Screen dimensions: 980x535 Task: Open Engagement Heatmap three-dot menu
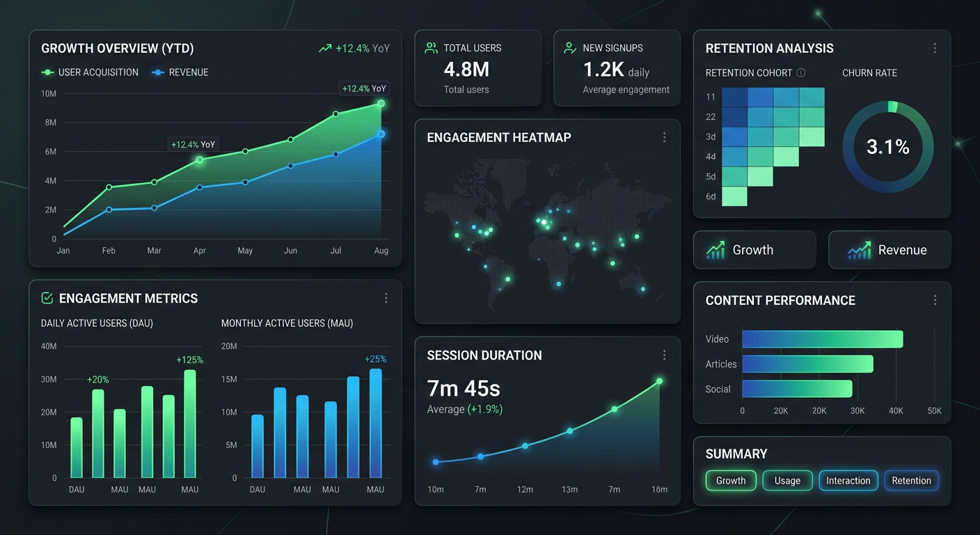(664, 138)
